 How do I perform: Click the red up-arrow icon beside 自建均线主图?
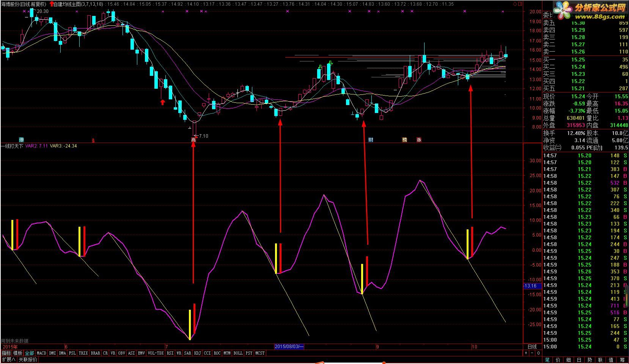coord(52,4)
